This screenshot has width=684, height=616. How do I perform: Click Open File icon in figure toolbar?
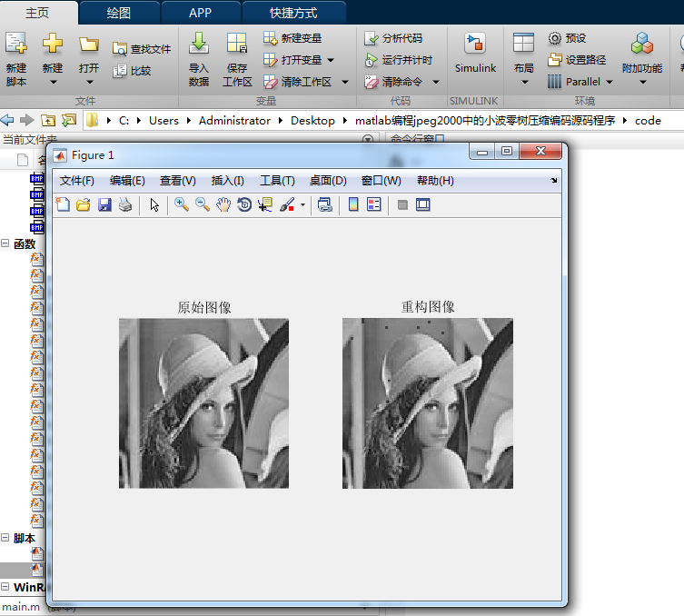(84, 204)
